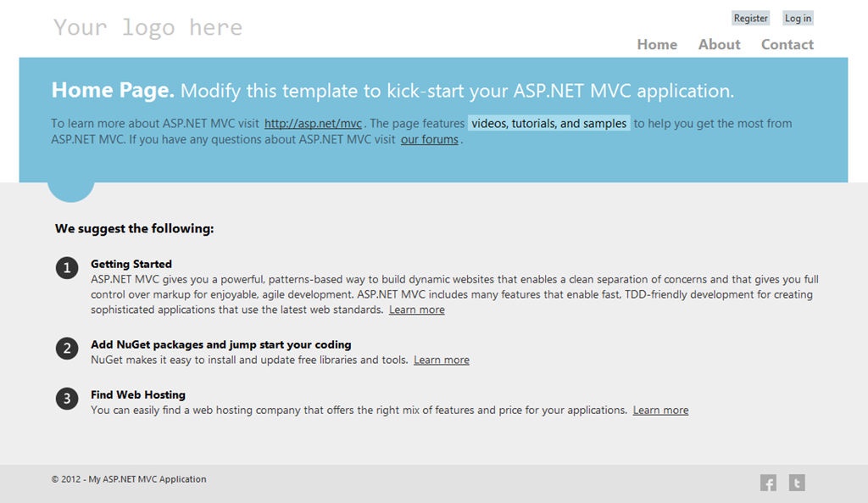Image resolution: width=868 pixels, height=503 pixels.
Task: Open the 'our forums' link
Action: coord(430,140)
